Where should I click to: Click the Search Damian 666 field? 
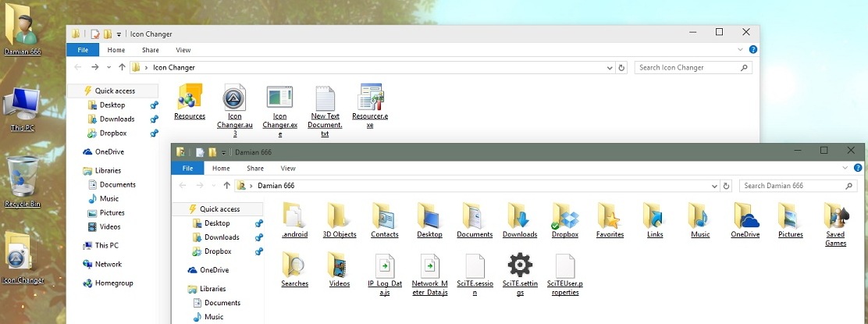point(799,186)
